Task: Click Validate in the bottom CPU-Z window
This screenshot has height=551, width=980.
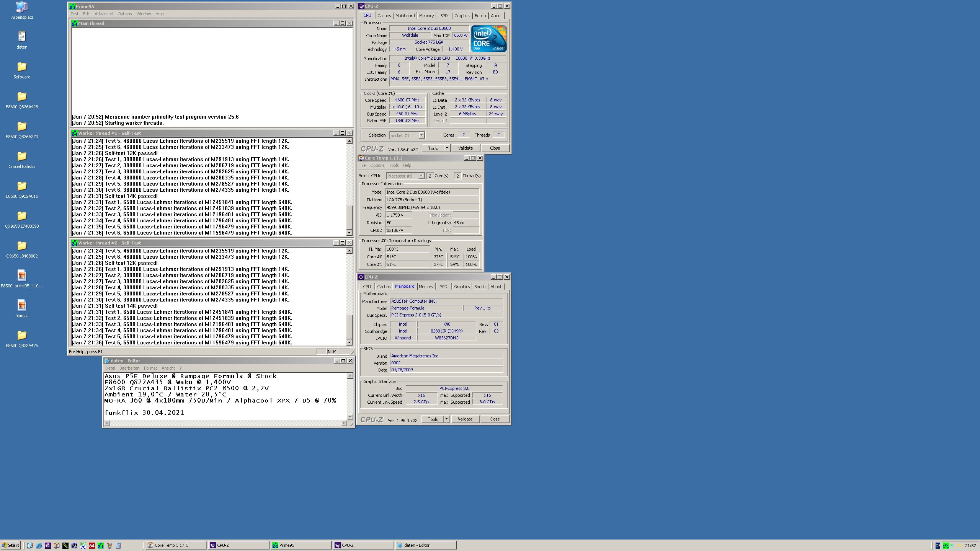Action: 465,419
